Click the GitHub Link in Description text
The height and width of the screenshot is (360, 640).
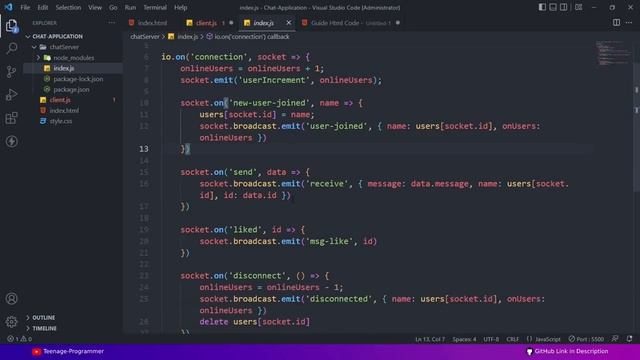point(571,351)
